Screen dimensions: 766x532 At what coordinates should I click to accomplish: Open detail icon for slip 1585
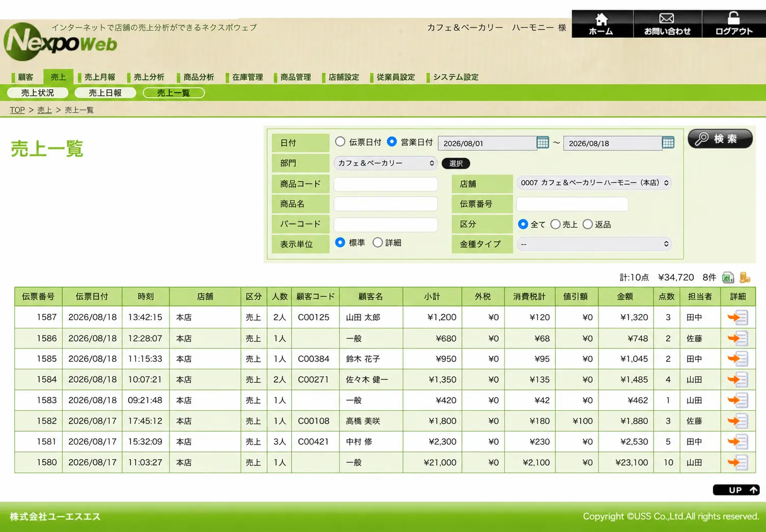click(x=737, y=359)
